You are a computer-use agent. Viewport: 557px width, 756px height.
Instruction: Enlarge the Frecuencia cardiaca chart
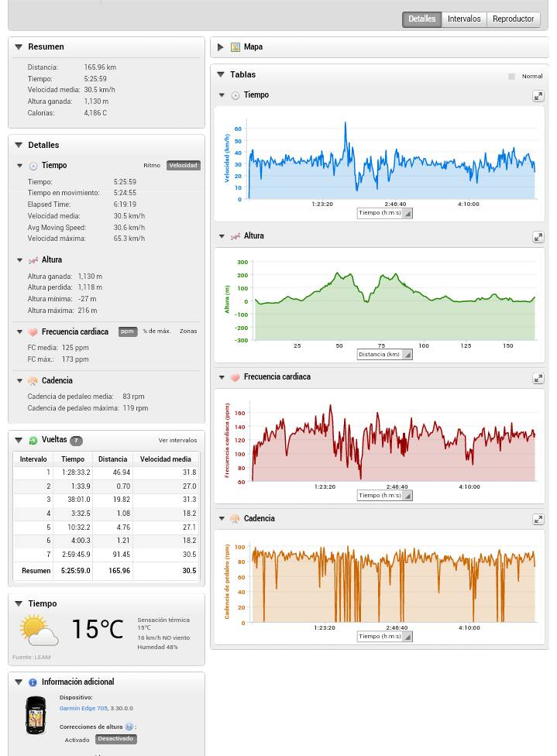coord(538,378)
